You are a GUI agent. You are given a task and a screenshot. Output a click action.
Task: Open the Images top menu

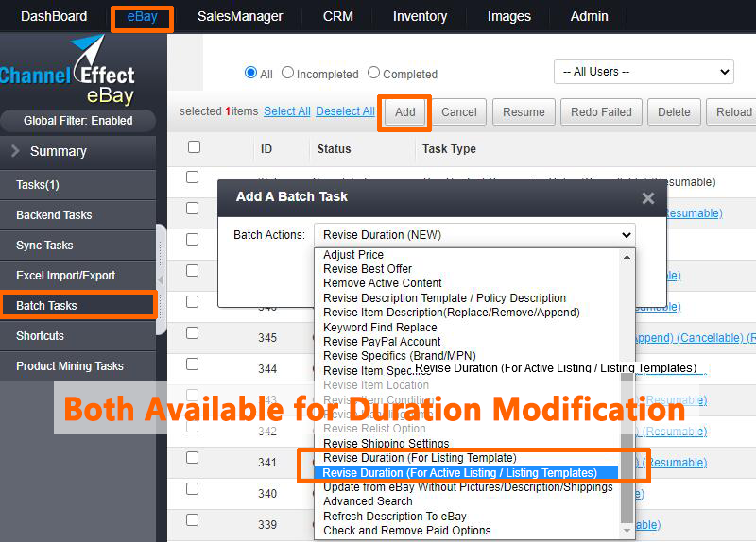[509, 16]
